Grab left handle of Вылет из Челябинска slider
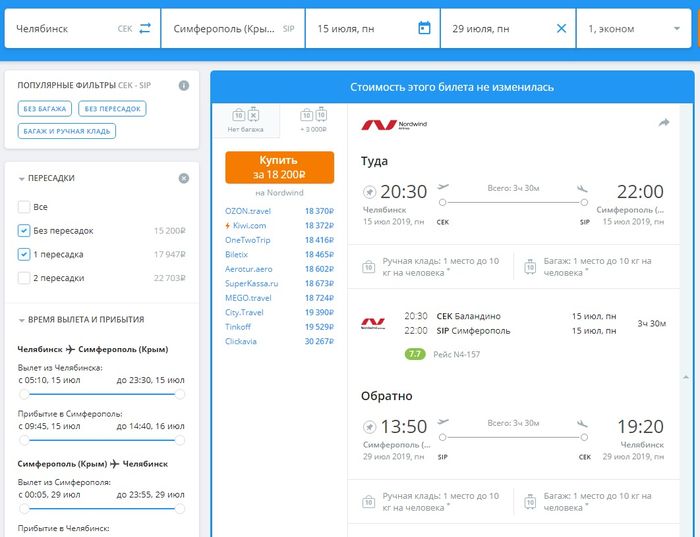Image resolution: width=700 pixels, height=537 pixels. pos(24,394)
